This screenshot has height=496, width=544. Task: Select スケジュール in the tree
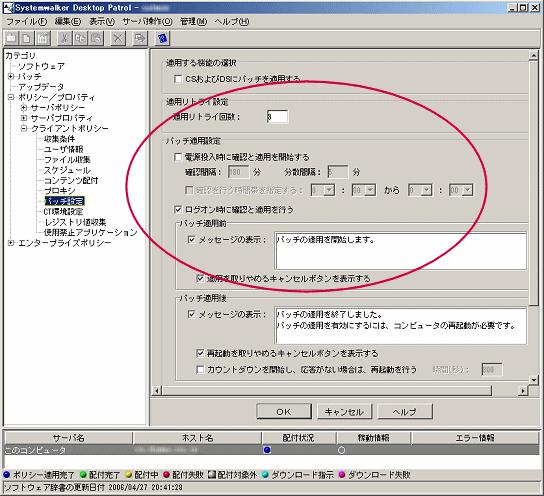pyautogui.click(x=67, y=170)
